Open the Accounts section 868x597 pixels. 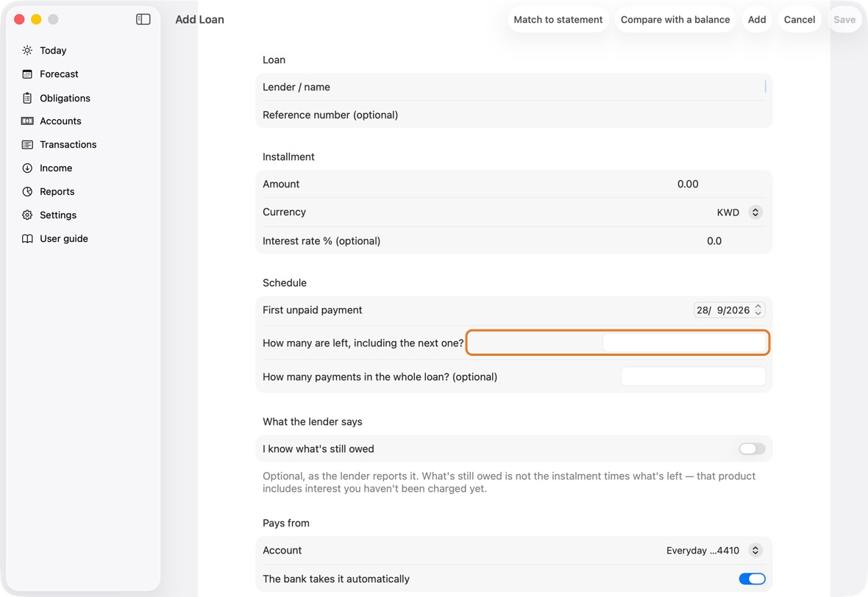coord(60,121)
